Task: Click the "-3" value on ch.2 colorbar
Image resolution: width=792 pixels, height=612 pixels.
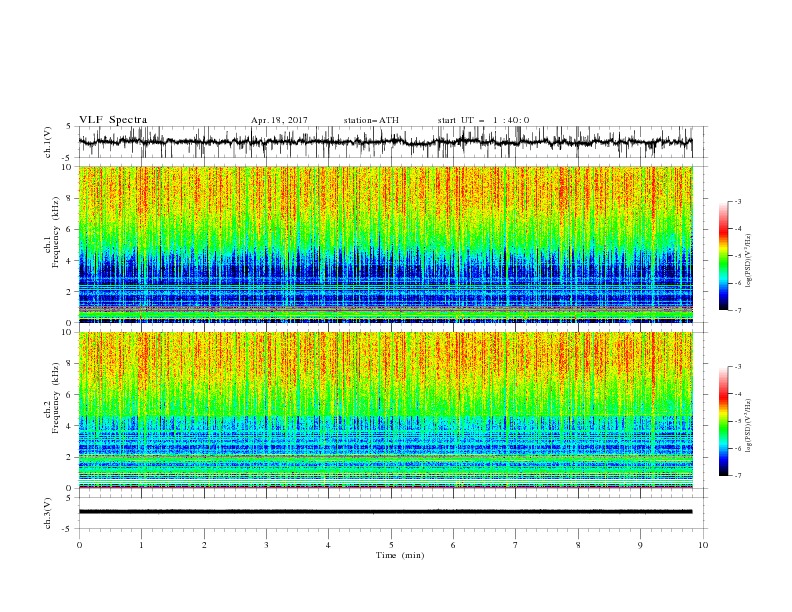Action: coord(738,367)
